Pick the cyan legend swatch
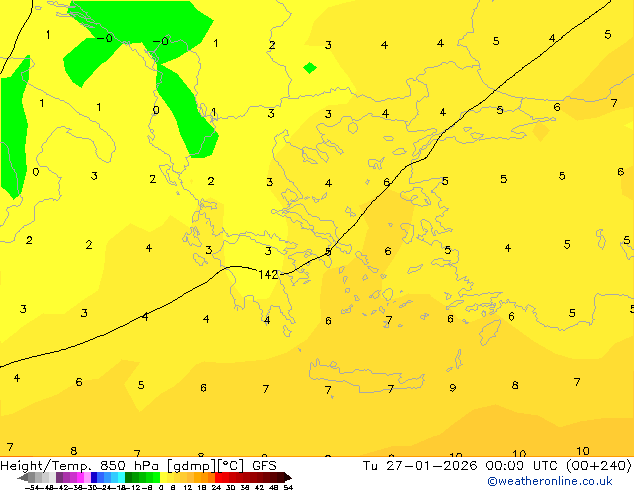 point(121,477)
